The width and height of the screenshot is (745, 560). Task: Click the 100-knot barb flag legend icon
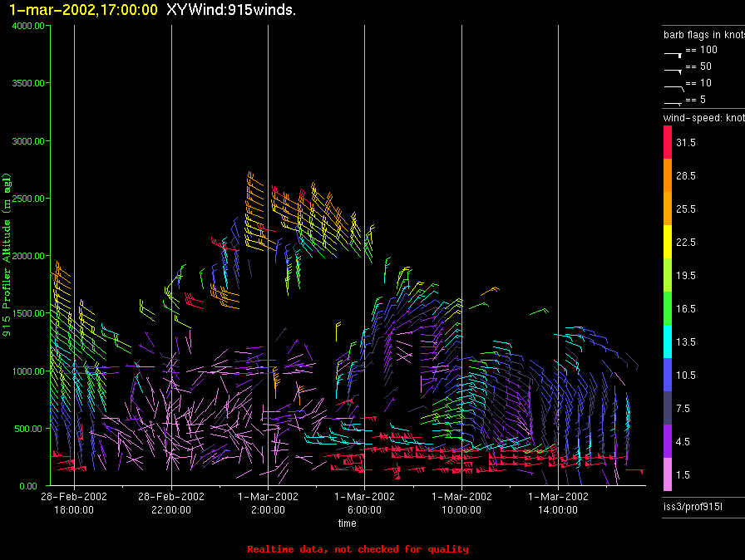coord(673,52)
